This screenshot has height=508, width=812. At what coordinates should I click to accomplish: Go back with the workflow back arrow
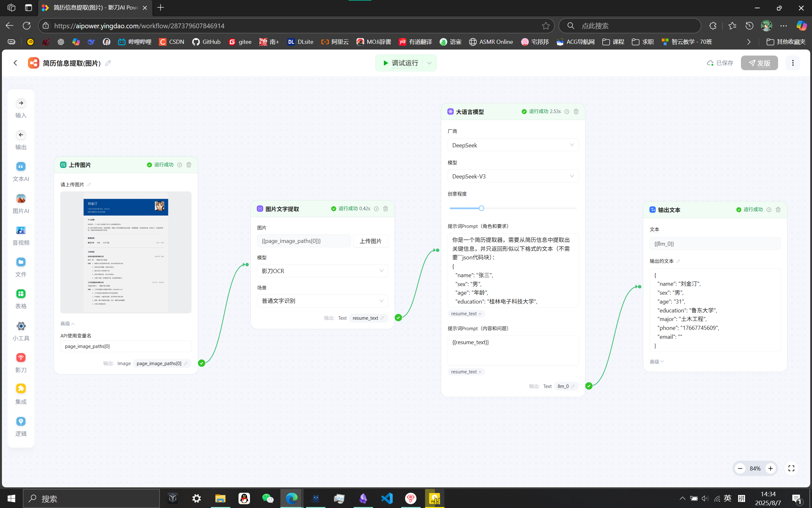[15, 63]
